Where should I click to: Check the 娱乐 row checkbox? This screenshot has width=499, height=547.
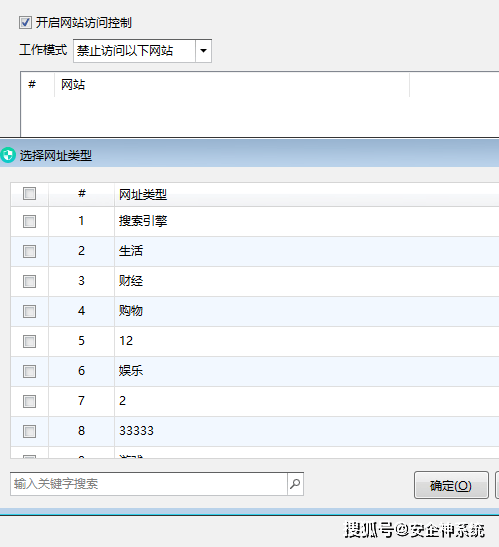[x=29, y=371]
